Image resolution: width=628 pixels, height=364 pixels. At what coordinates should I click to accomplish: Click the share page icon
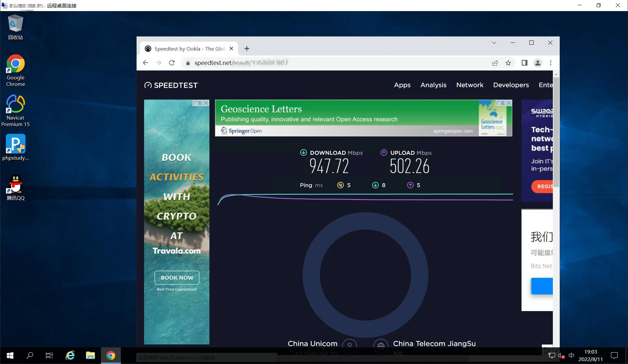[x=495, y=63]
